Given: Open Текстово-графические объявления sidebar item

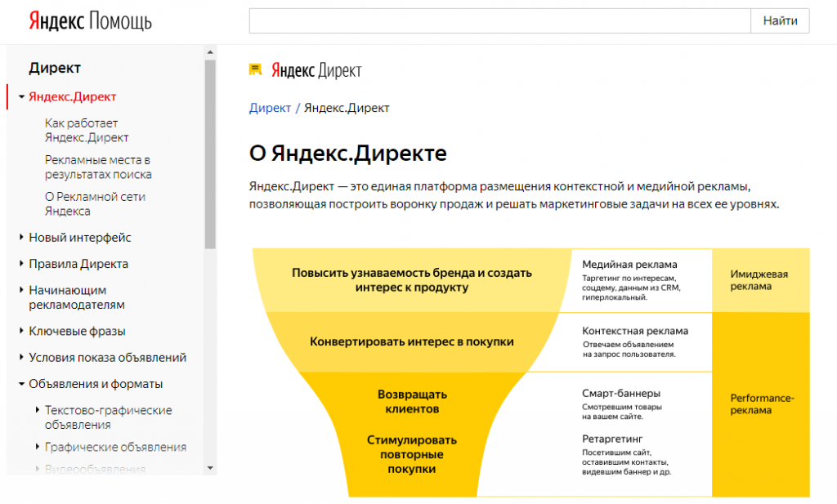Looking at the screenshot, I should 109,417.
